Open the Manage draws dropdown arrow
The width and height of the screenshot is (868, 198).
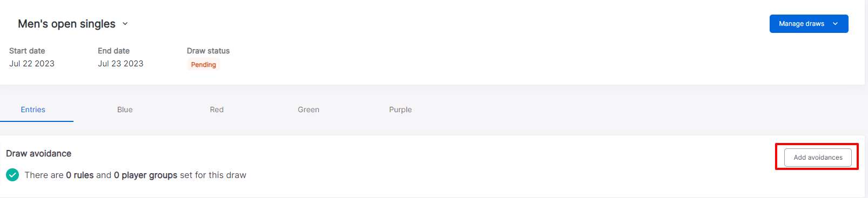[835, 24]
